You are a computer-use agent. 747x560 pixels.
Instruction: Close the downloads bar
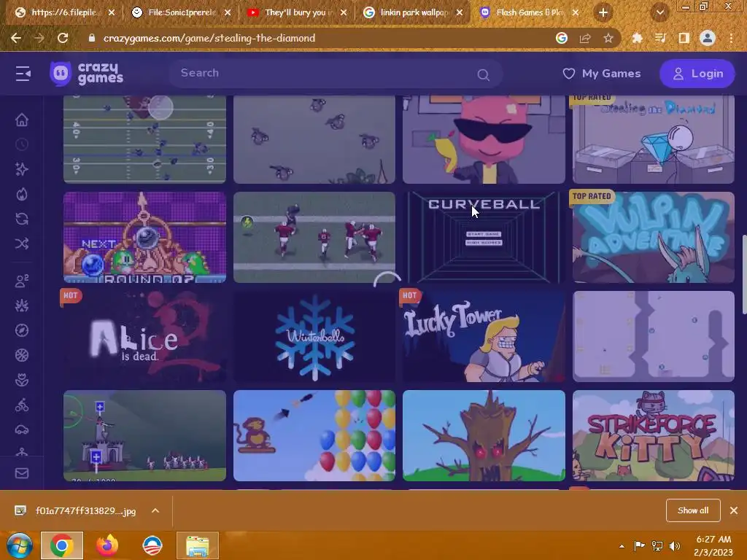tap(734, 510)
